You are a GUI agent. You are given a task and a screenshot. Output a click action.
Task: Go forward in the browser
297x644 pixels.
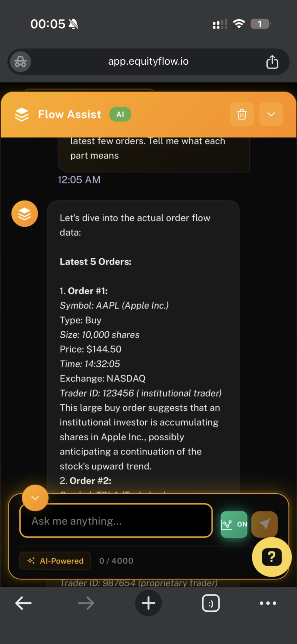tap(86, 603)
